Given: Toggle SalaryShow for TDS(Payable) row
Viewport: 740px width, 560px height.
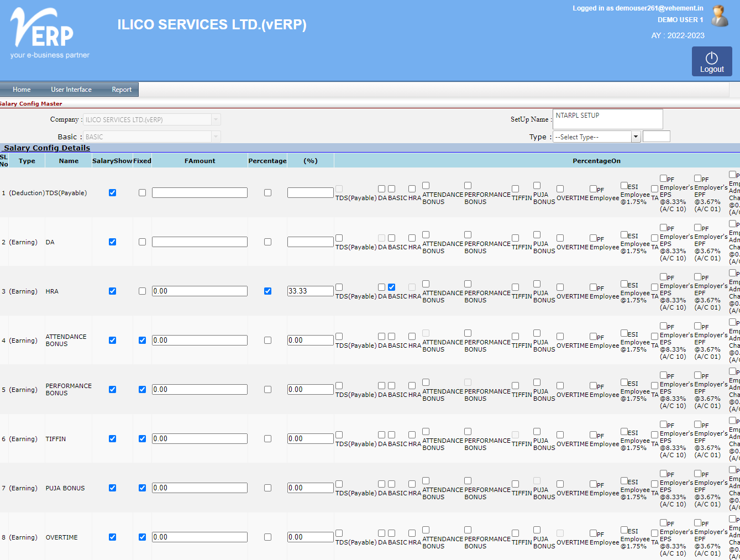Looking at the screenshot, I should [x=112, y=193].
